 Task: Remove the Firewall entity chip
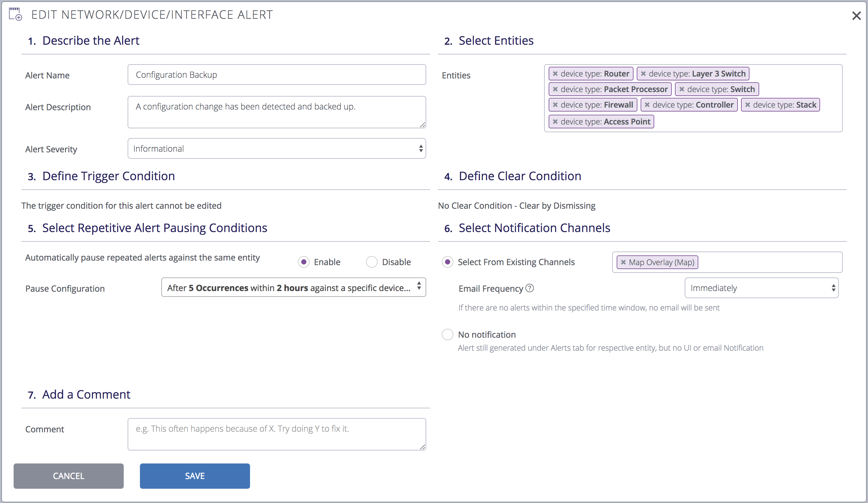(x=556, y=105)
